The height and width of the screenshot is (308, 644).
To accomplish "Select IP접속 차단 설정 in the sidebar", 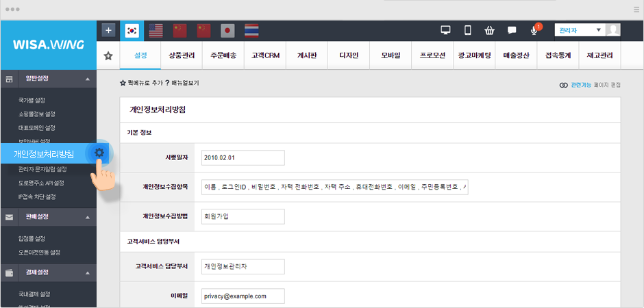I will click(37, 197).
